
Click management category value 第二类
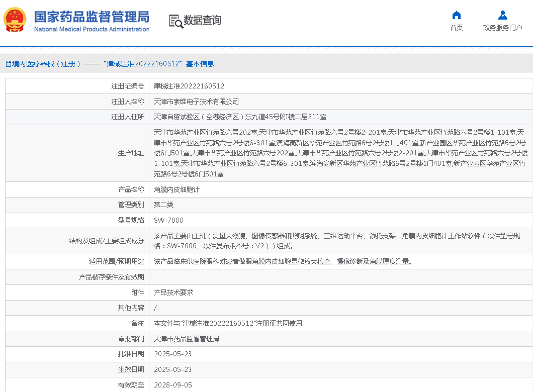pyautogui.click(x=163, y=205)
